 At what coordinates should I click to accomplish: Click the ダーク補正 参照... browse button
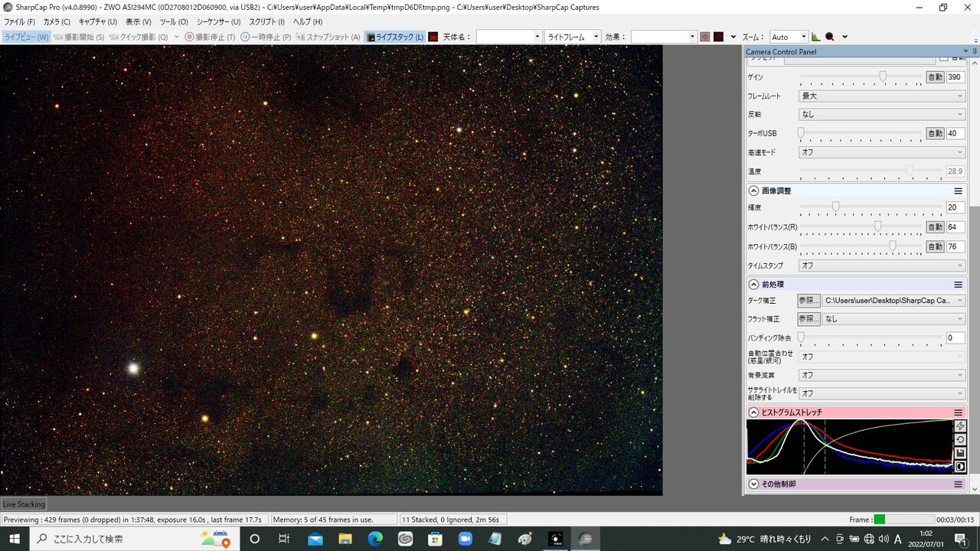808,301
